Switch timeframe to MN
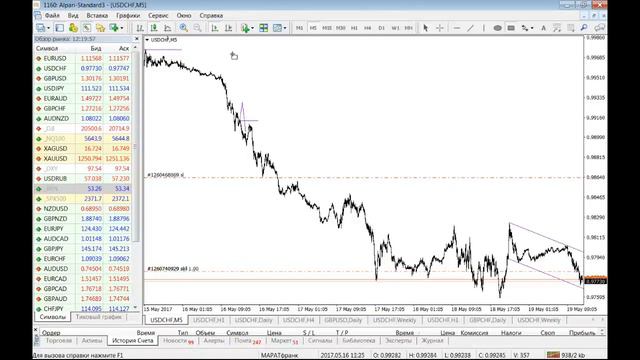The height and width of the screenshot is (360, 640). pyautogui.click(x=409, y=28)
